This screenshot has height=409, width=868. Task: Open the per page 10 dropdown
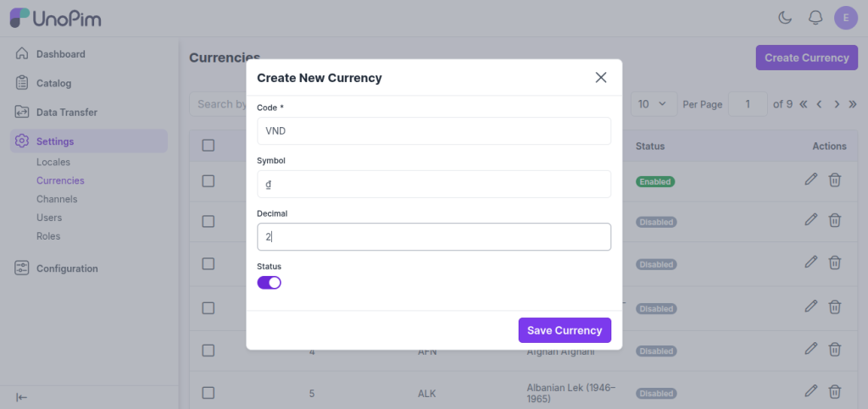(653, 104)
